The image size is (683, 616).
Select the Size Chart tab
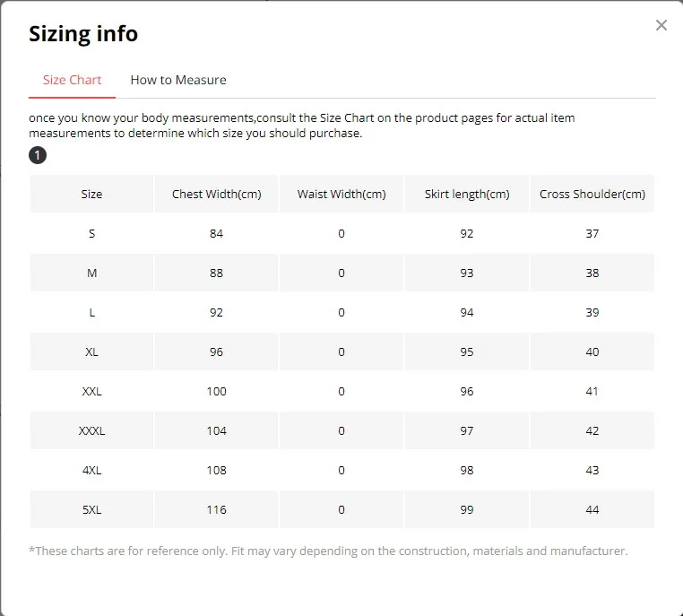pos(72,80)
